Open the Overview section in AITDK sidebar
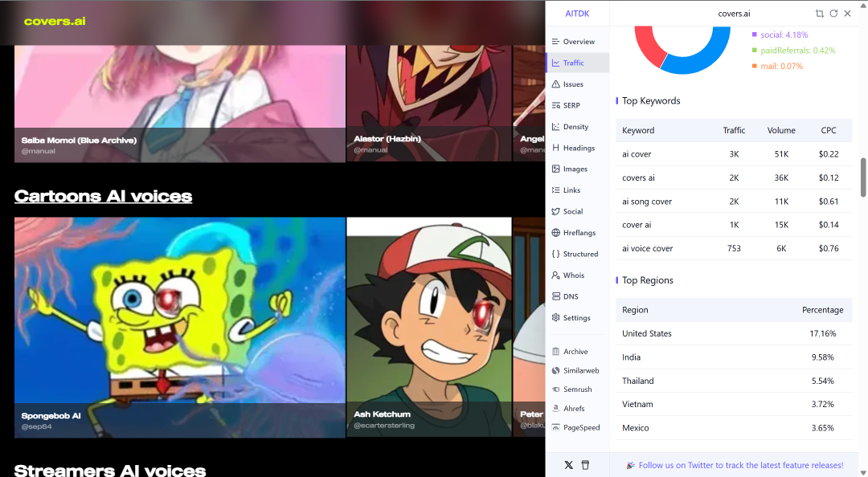Screen dimensions: 868x477 click(577, 42)
